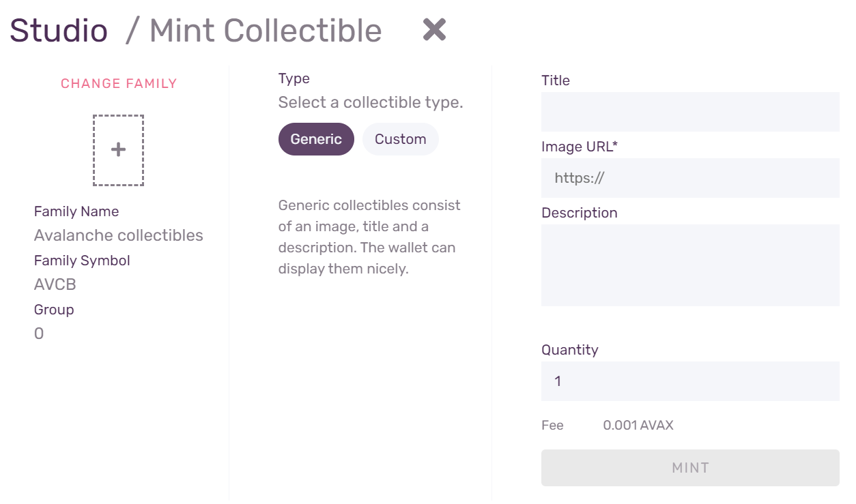
Task: Switch to the Custom collectible type
Action: pyautogui.click(x=400, y=139)
